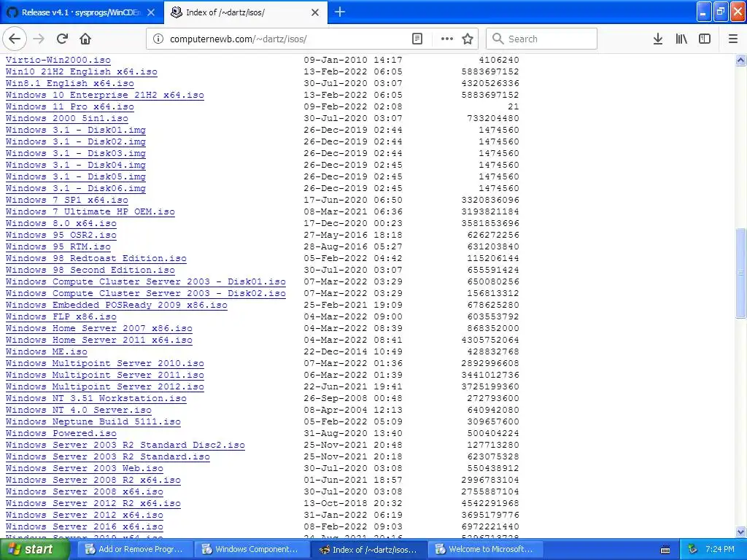Open the Firefox hamburger menu
747x560 pixels.
click(x=732, y=39)
